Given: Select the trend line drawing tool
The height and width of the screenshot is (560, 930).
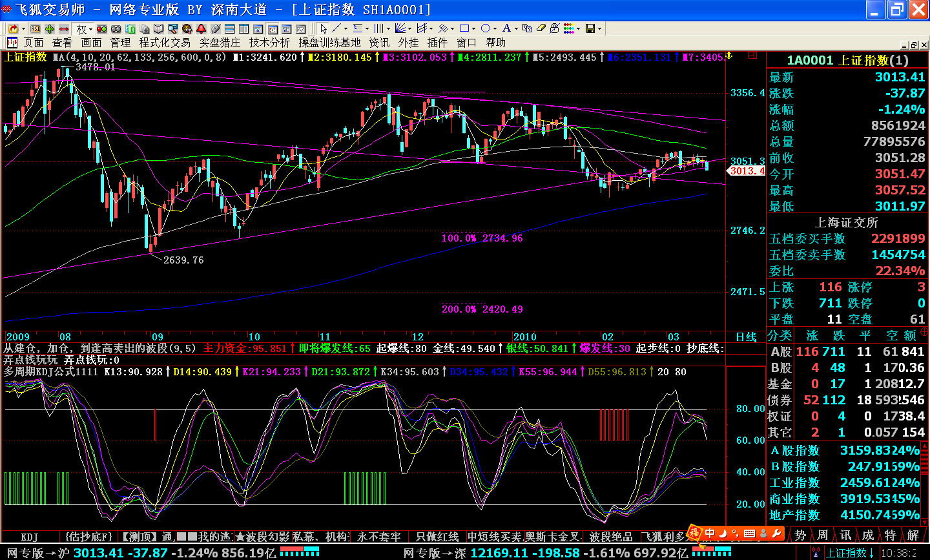Looking at the screenshot, I should pyautogui.click(x=336, y=29).
